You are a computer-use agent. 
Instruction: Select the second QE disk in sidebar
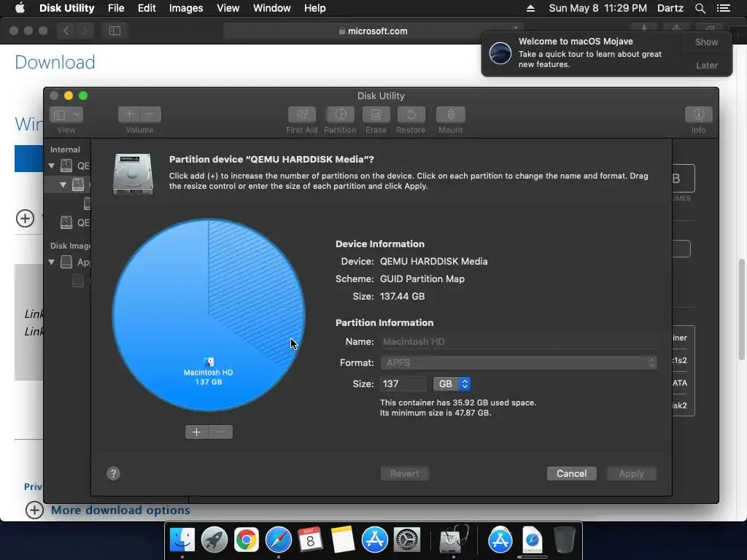[75, 222]
